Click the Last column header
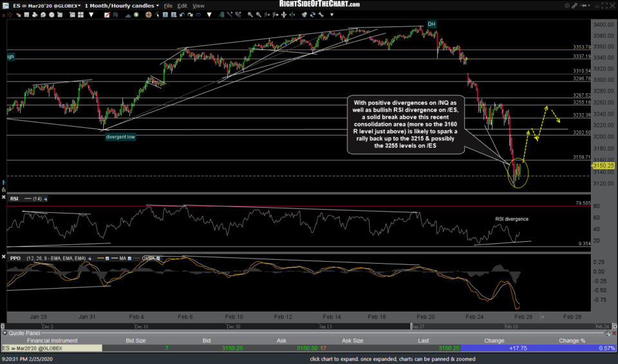 424,341
